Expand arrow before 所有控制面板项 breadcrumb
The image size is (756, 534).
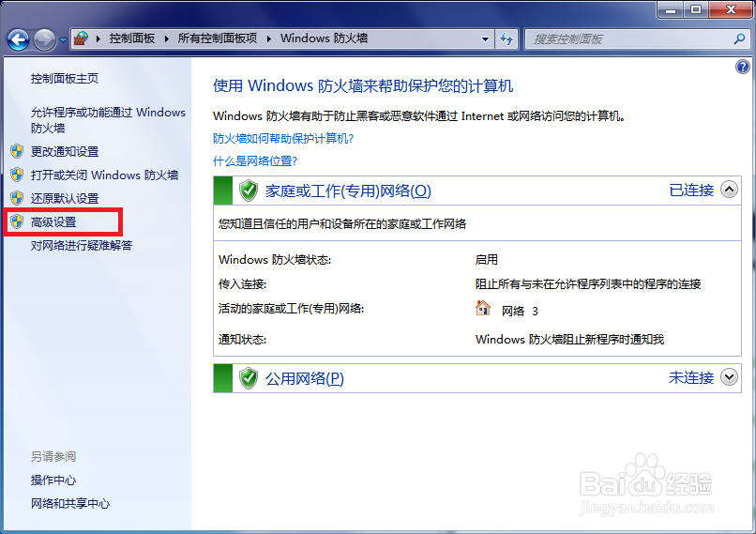pyautogui.click(x=166, y=38)
